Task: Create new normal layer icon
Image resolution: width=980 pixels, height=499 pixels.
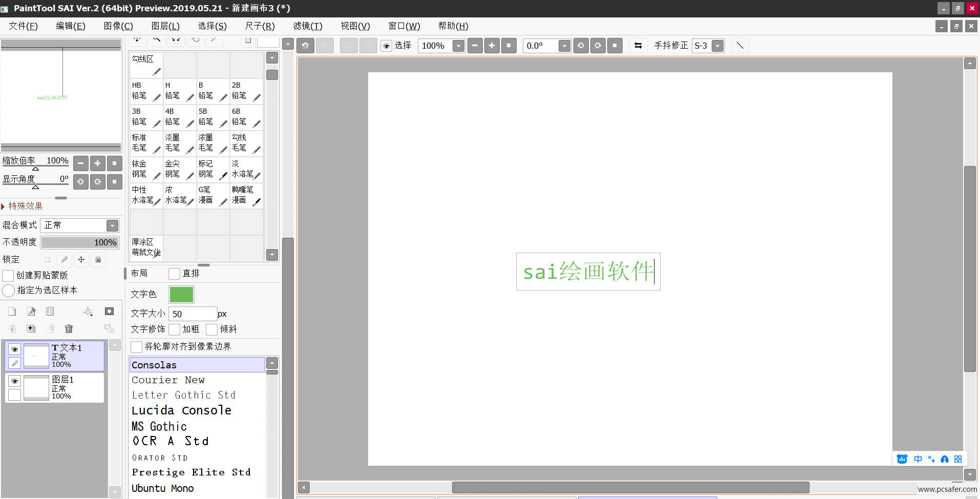Action: click(x=12, y=311)
